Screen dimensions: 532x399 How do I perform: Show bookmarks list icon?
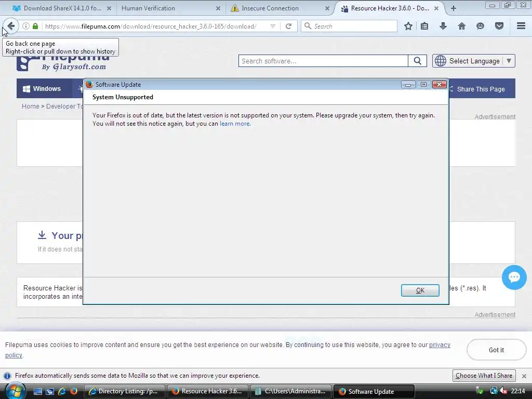424,26
